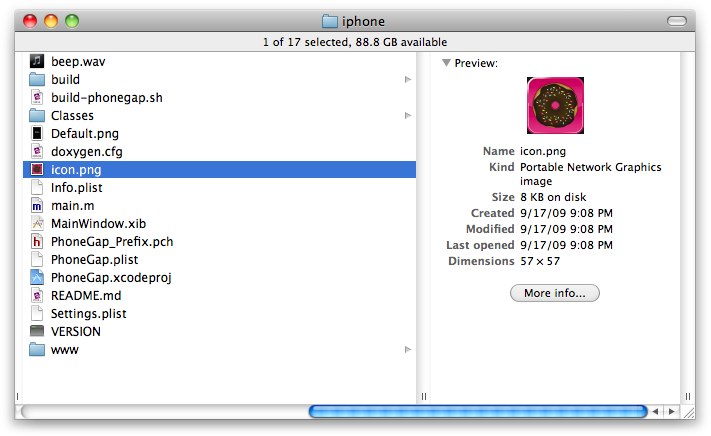
Task: Expand the build folder arrow
Action: 407,79
